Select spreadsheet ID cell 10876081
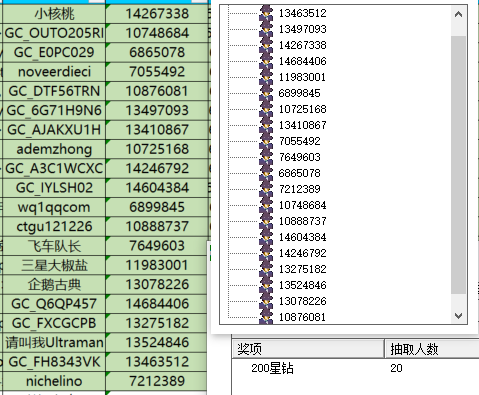This screenshot has width=479, height=395. point(157,91)
